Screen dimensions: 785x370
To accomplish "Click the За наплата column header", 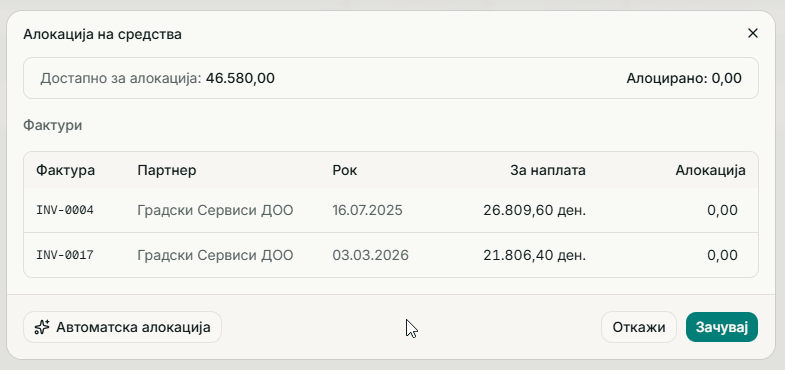I will (x=548, y=170).
